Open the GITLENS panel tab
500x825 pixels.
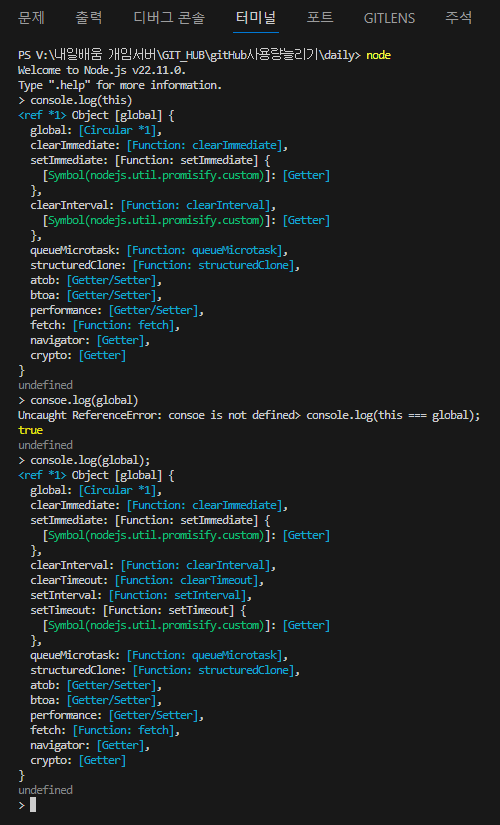389,18
